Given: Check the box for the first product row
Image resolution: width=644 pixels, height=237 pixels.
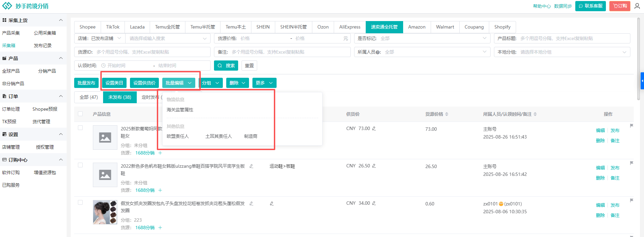Looking at the screenshot, I should [80, 128].
